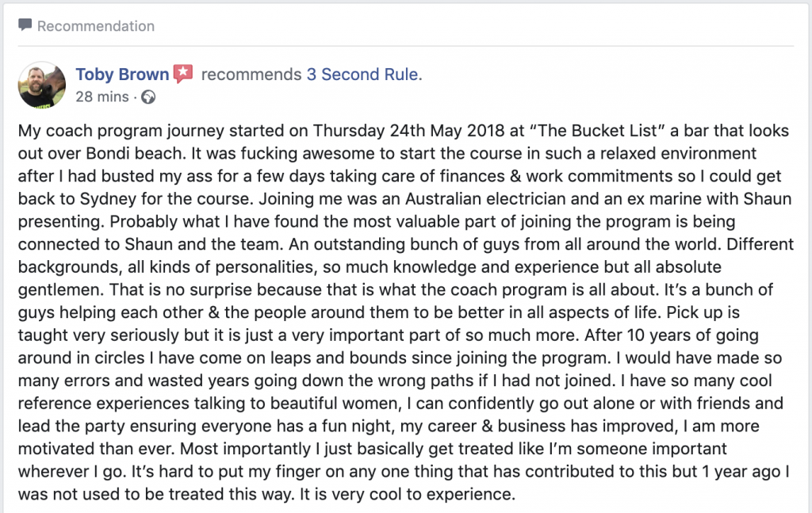Click the Recommendation header label
This screenshot has height=513, width=812.
tap(96, 26)
